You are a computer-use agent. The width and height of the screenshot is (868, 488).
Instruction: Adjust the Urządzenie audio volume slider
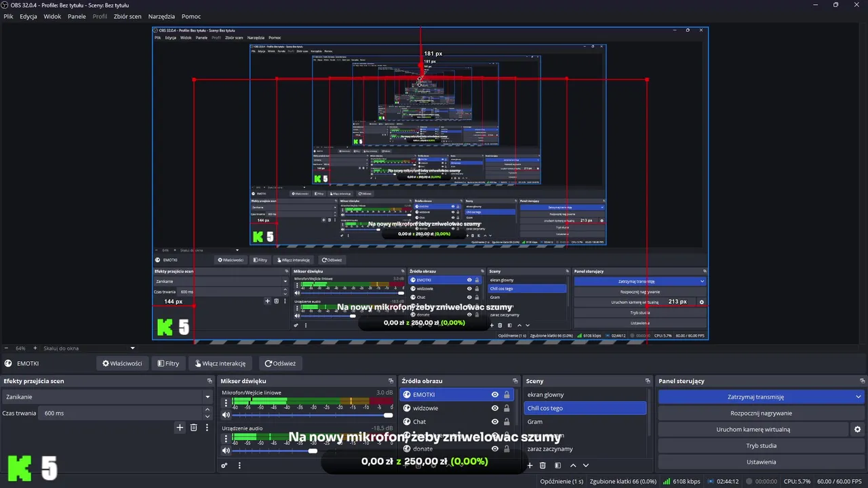313,451
